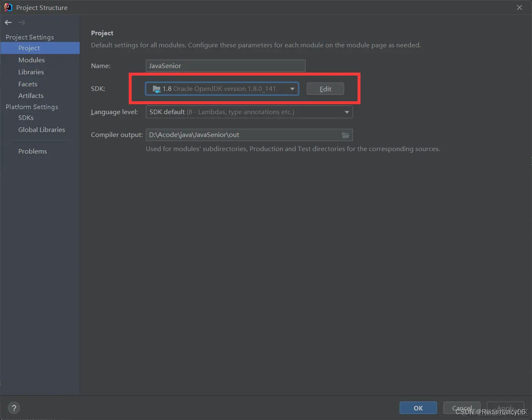Viewport: 532px width, 420px height.
Task: Close the Project Structure dialog
Action: pyautogui.click(x=520, y=7)
